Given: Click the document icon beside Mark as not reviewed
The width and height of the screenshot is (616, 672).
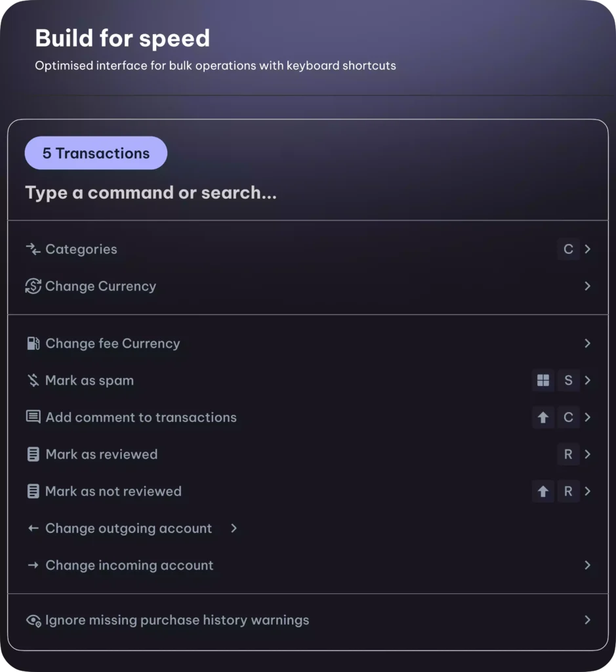Looking at the screenshot, I should [33, 491].
